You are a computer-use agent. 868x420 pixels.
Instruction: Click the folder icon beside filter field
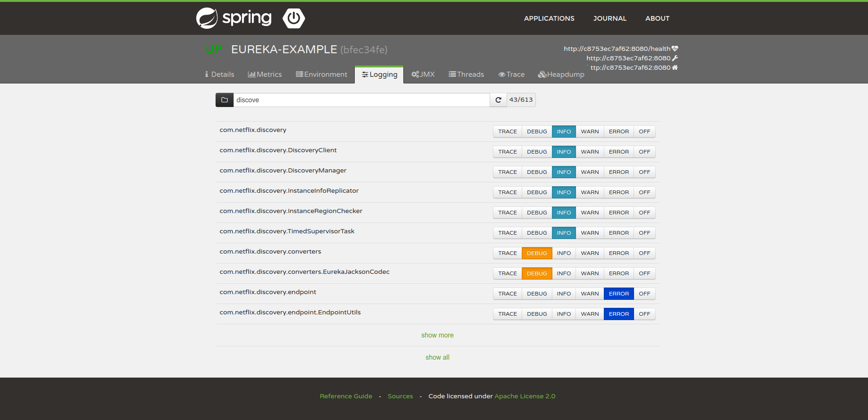click(x=225, y=100)
